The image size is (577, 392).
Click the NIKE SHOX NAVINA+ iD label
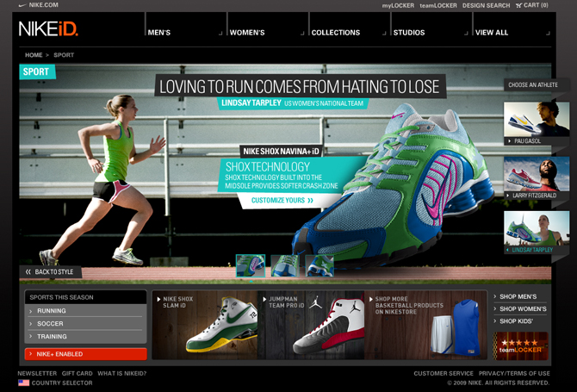pyautogui.click(x=281, y=152)
